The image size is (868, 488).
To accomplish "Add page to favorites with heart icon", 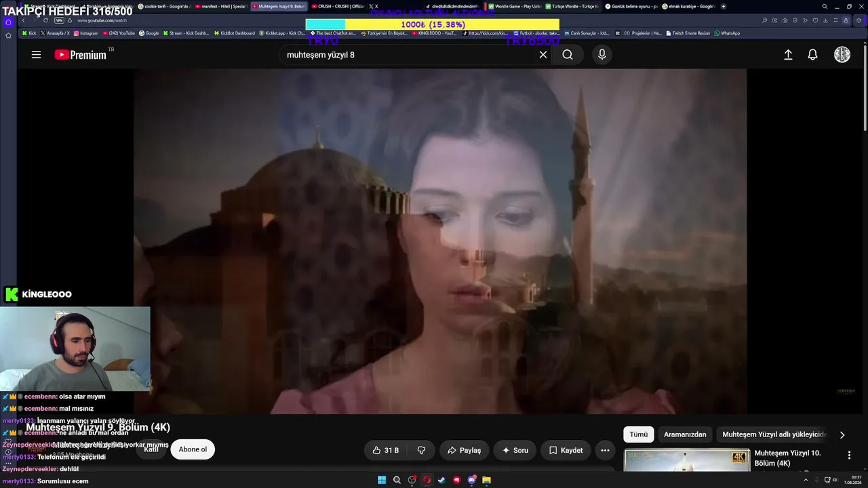I will pos(815,20).
